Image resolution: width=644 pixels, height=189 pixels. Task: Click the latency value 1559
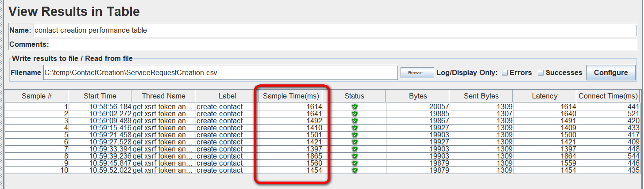[x=568, y=163]
